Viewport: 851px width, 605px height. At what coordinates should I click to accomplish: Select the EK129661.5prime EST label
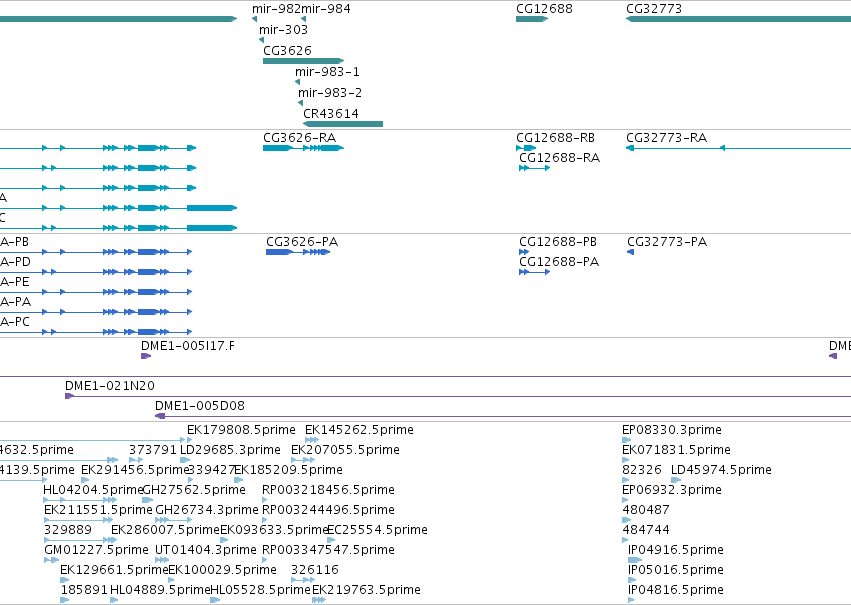(x=114, y=570)
